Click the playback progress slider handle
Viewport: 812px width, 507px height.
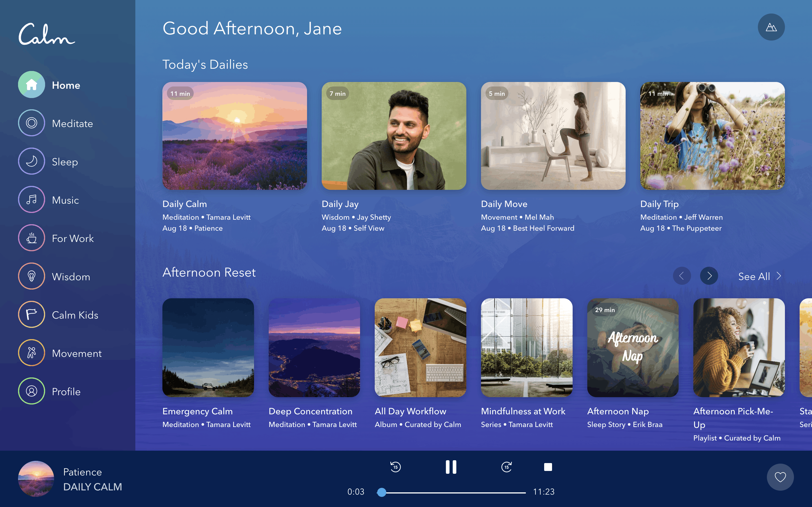pyautogui.click(x=381, y=492)
